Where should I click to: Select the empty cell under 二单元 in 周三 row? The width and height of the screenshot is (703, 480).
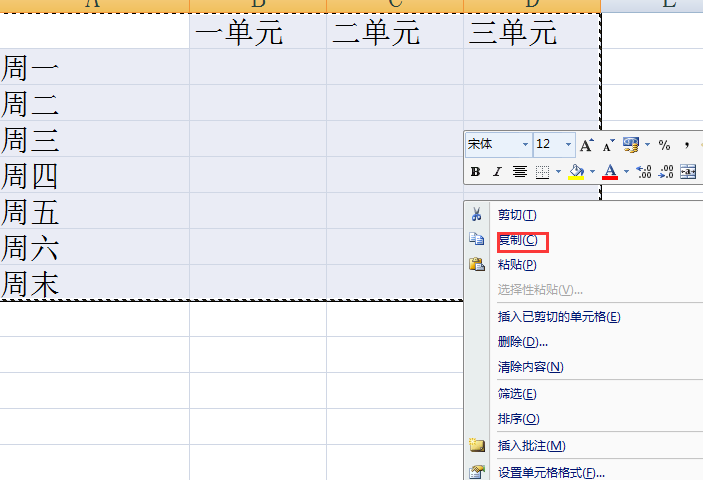395,139
